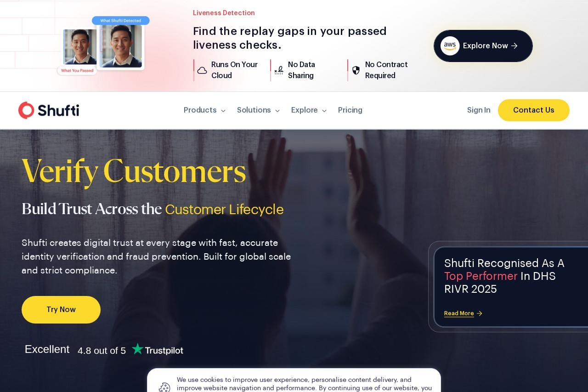Click the Explore Now banner button
Screen dimensions: 588x392
click(483, 46)
